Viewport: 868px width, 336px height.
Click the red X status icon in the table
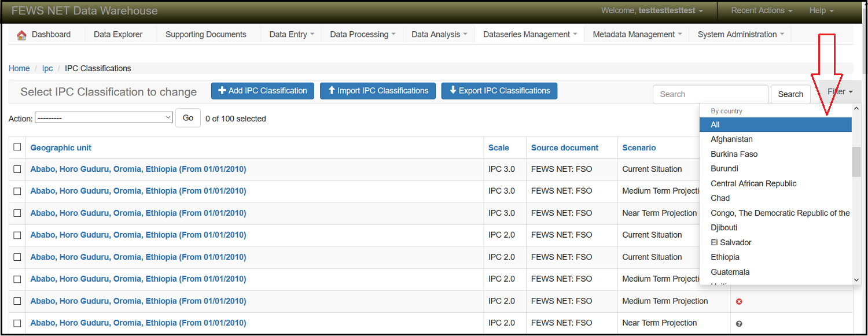coord(739,301)
